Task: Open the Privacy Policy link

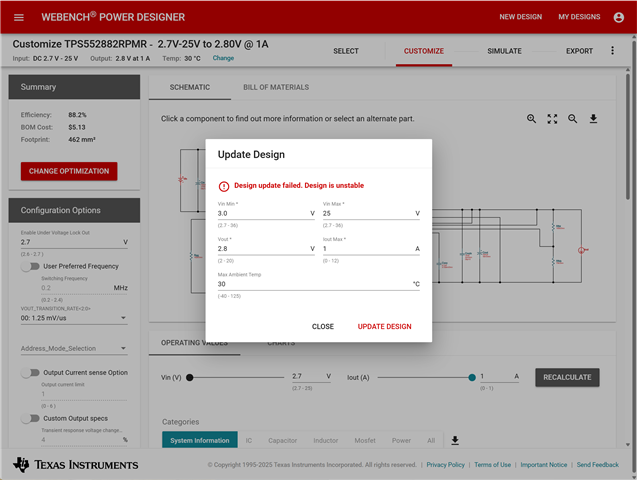Action: pyautogui.click(x=445, y=465)
